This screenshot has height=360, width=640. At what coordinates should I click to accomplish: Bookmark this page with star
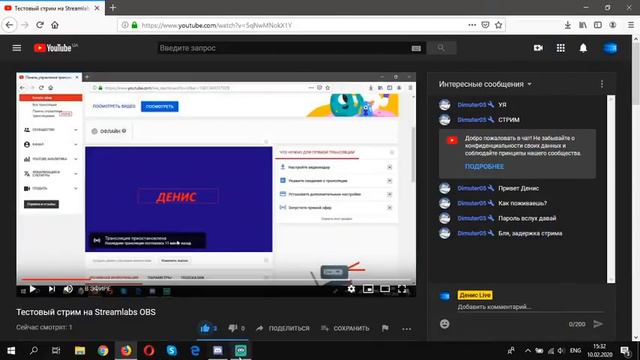click(x=499, y=25)
